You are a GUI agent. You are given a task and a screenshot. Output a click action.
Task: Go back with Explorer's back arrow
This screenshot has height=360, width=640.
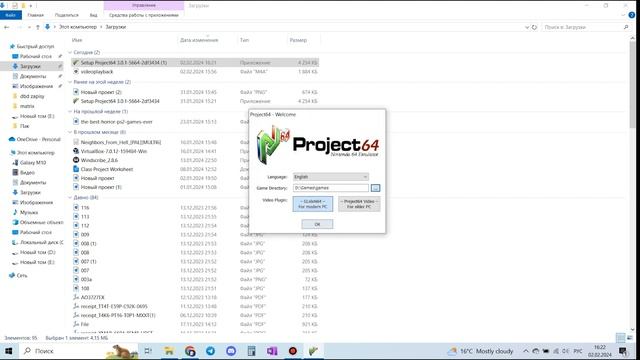click(7, 27)
